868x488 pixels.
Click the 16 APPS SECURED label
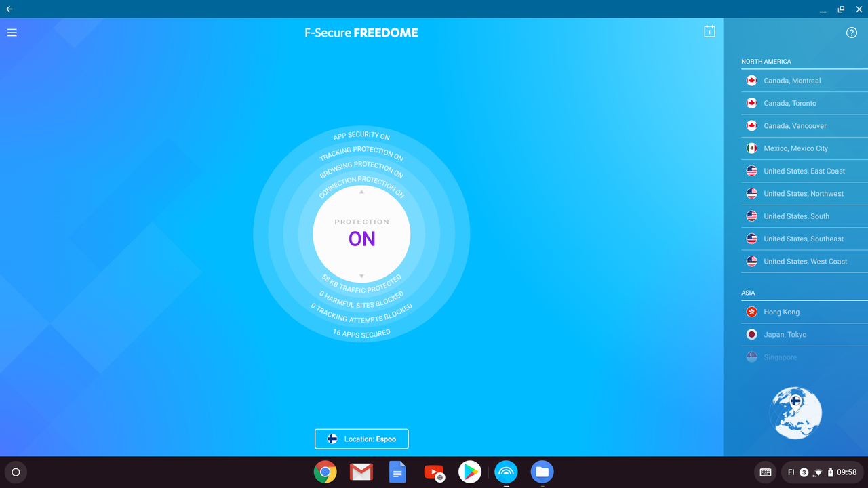[x=361, y=333]
